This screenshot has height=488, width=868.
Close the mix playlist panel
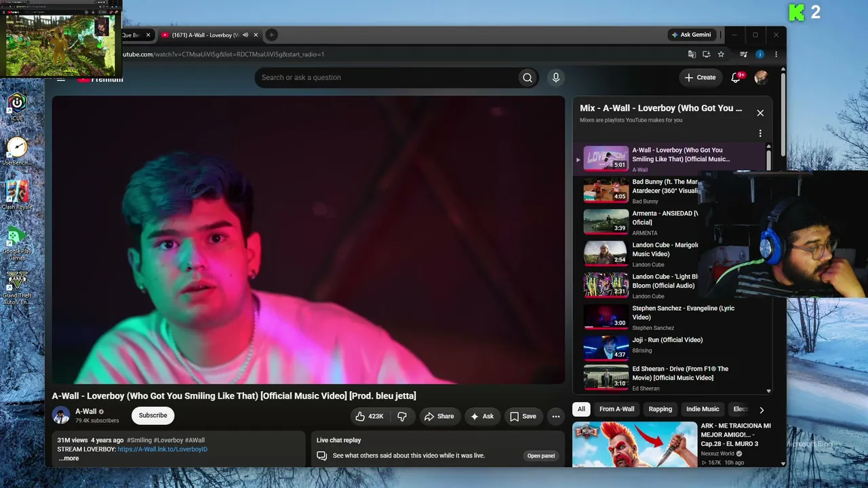pos(760,113)
